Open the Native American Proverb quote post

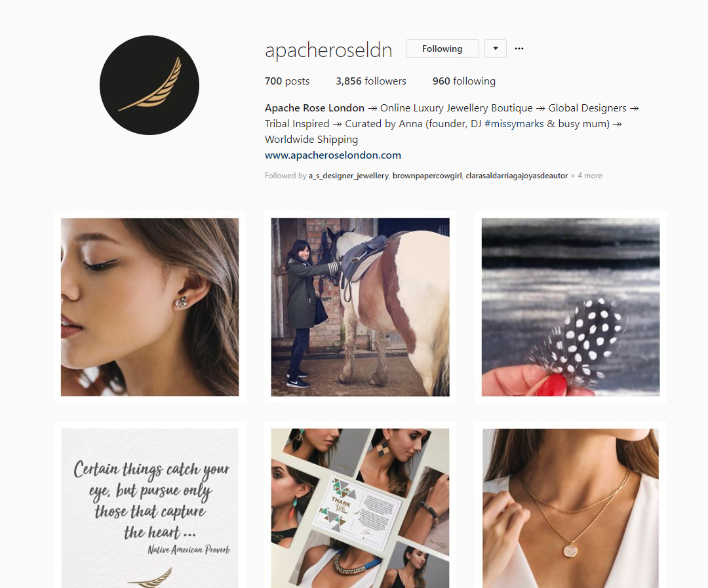[150, 508]
